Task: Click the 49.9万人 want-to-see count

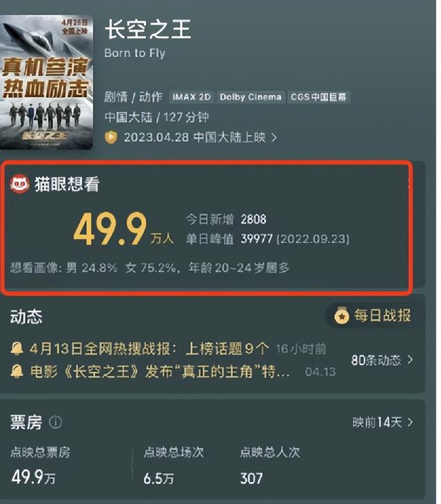Action: 123,229
